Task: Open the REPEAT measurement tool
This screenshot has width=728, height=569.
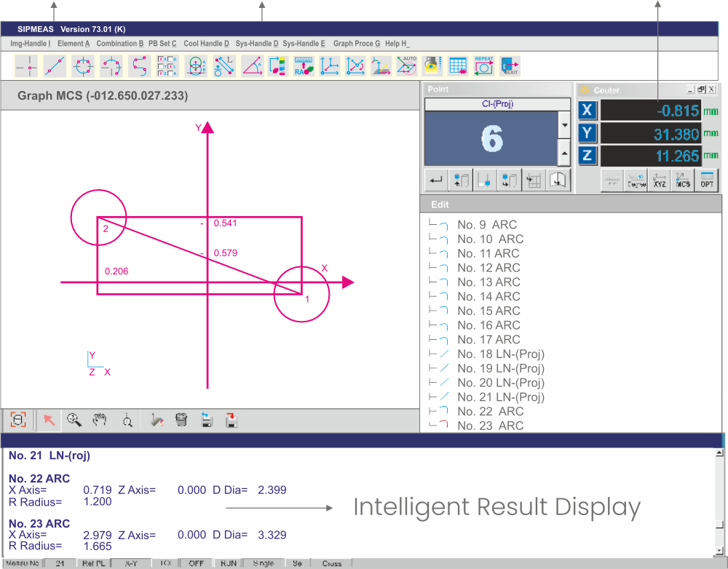Action: [483, 66]
